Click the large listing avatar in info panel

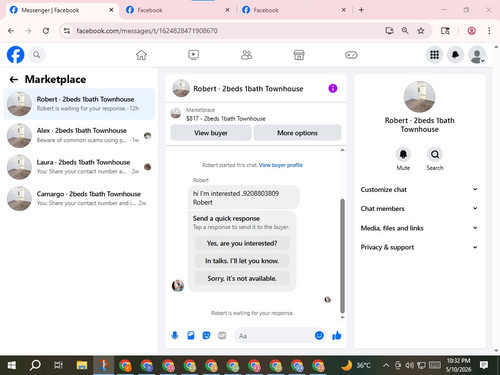419,97
